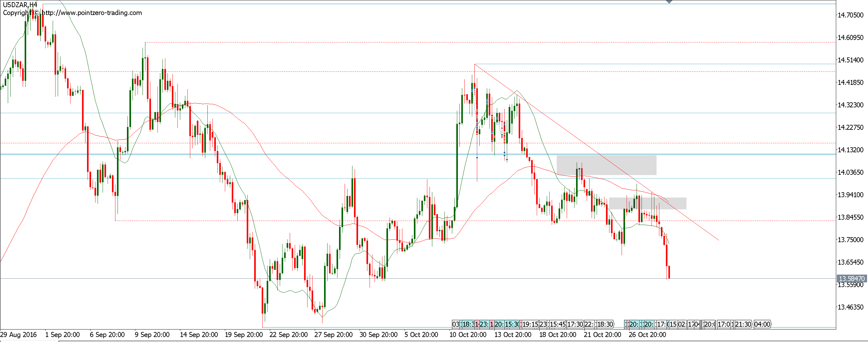
Task: Select the lower gray shaded rectangle zone
Action: [x=647, y=203]
